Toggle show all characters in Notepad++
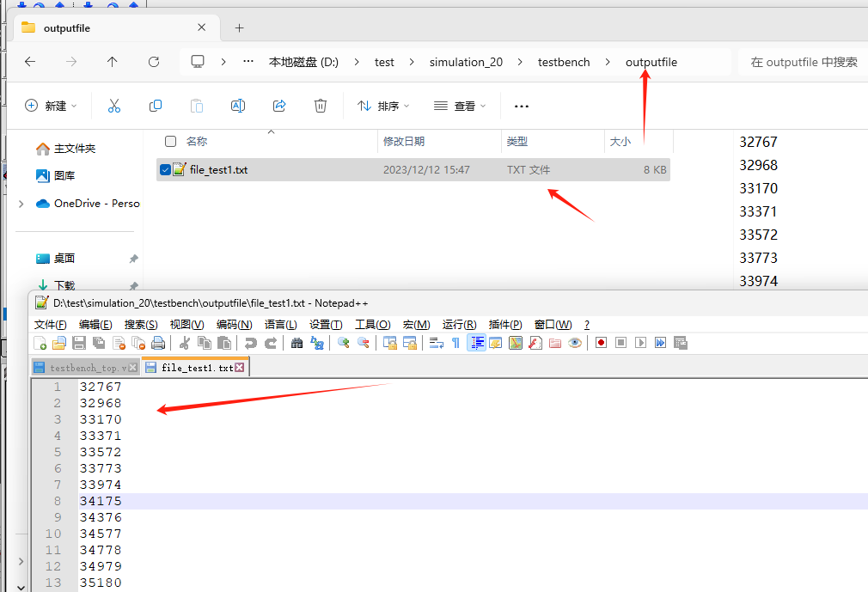This screenshot has width=868, height=592. point(457,343)
